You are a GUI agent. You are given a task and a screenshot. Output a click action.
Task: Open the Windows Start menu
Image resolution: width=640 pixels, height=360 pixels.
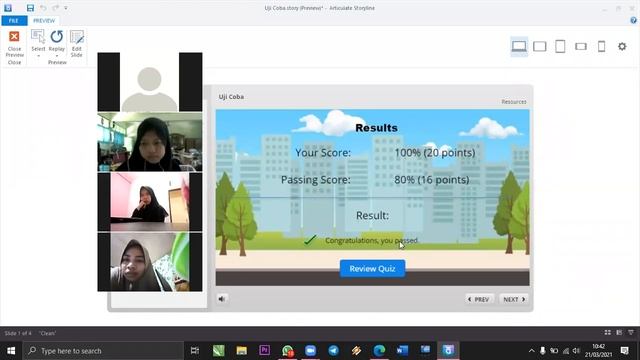tap(11, 351)
